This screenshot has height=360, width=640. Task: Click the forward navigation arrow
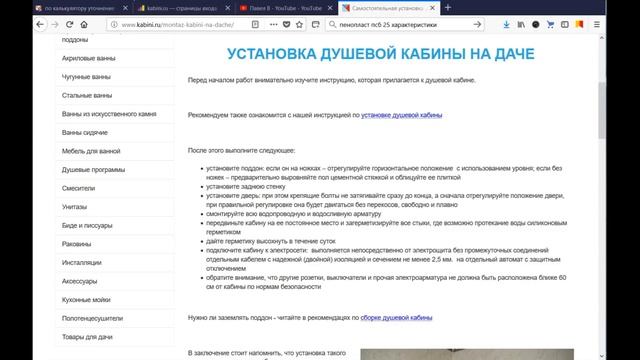click(x=55, y=24)
